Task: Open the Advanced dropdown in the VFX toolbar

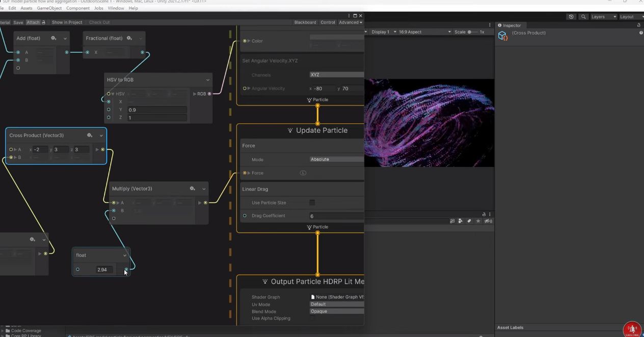Action: click(350, 22)
